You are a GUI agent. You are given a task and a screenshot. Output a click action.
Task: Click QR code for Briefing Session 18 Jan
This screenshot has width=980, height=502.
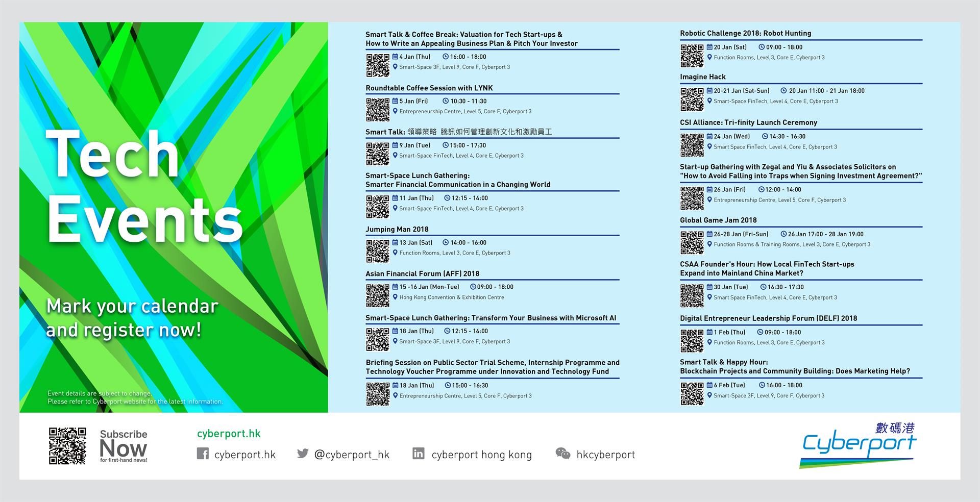(378, 394)
